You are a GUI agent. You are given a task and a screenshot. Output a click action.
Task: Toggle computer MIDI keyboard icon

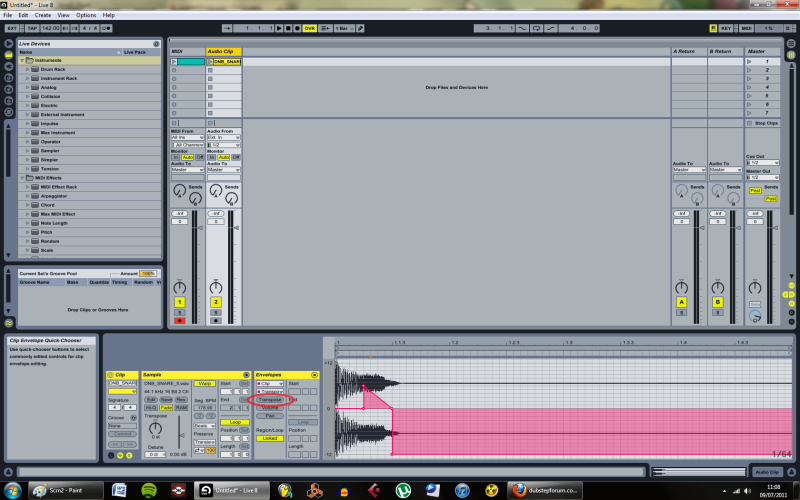[713, 29]
